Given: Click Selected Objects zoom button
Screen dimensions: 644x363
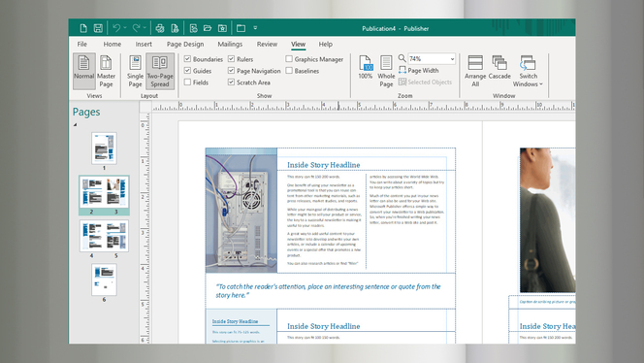Looking at the screenshot, I should 425,82.
